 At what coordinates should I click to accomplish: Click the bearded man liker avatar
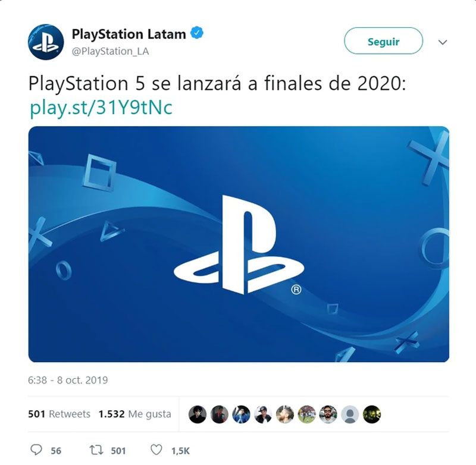click(x=328, y=414)
